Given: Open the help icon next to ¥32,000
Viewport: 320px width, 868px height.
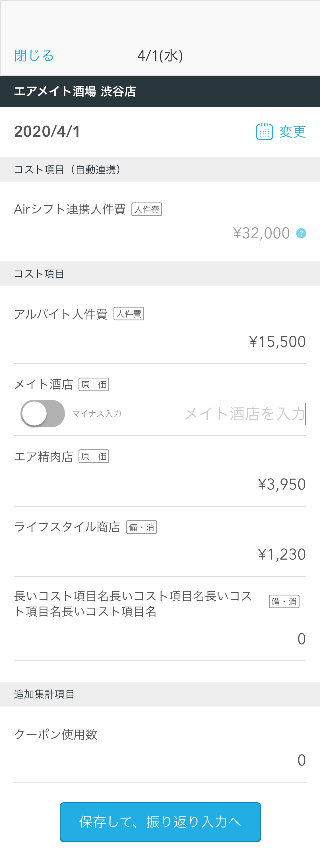Looking at the screenshot, I should click(x=301, y=233).
